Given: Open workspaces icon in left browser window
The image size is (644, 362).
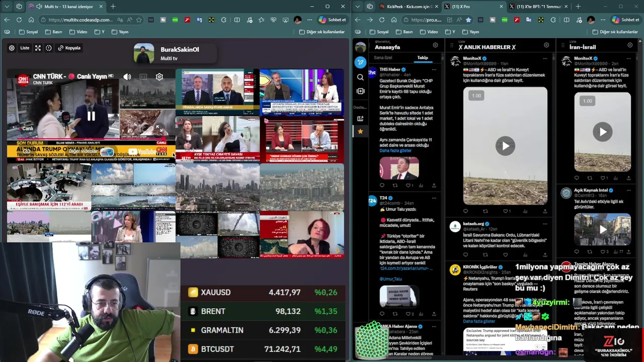Looking at the screenshot, I should [x=19, y=7].
